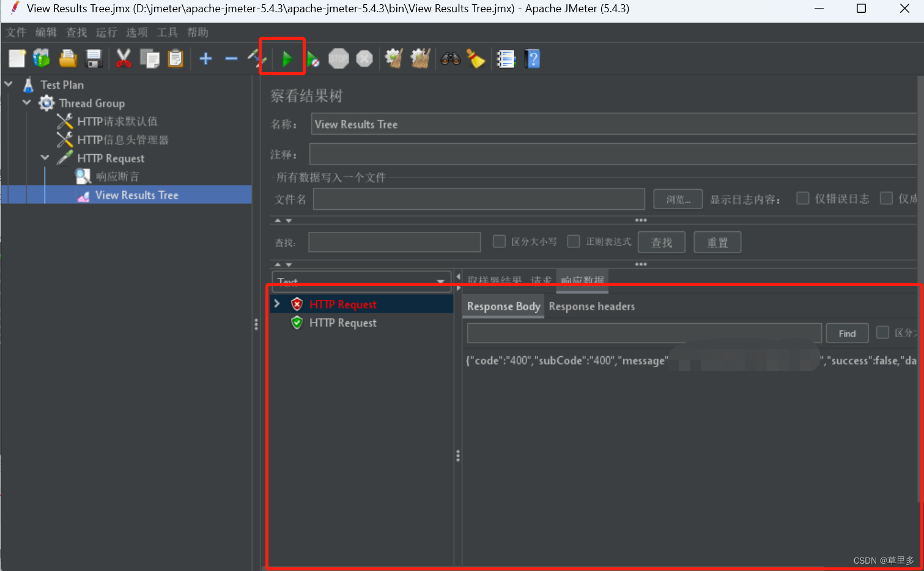
Task: Select View Results Tree in test plan tree
Action: tap(137, 195)
